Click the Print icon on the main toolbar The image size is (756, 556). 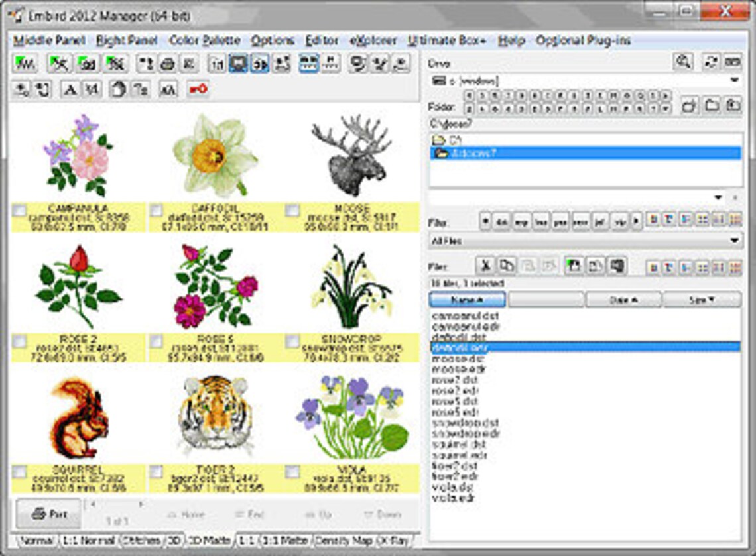166,65
